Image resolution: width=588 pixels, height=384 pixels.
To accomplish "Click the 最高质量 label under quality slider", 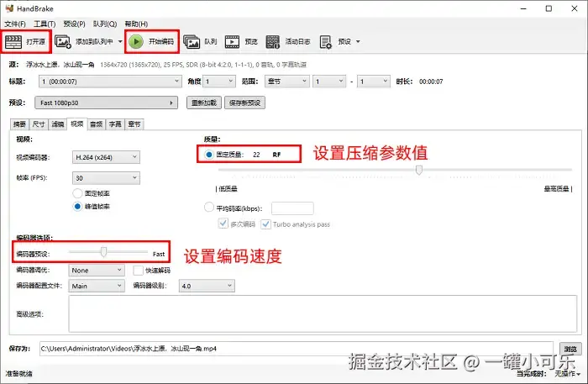I will tap(558, 188).
